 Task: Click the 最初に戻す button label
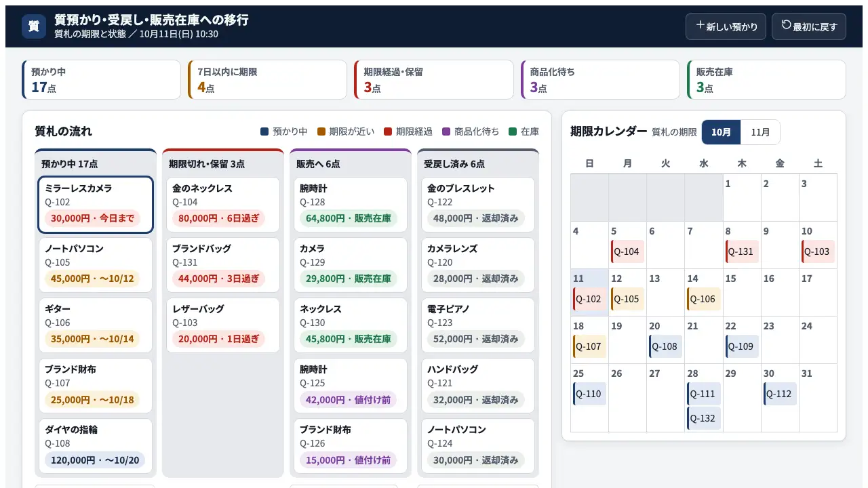click(815, 27)
